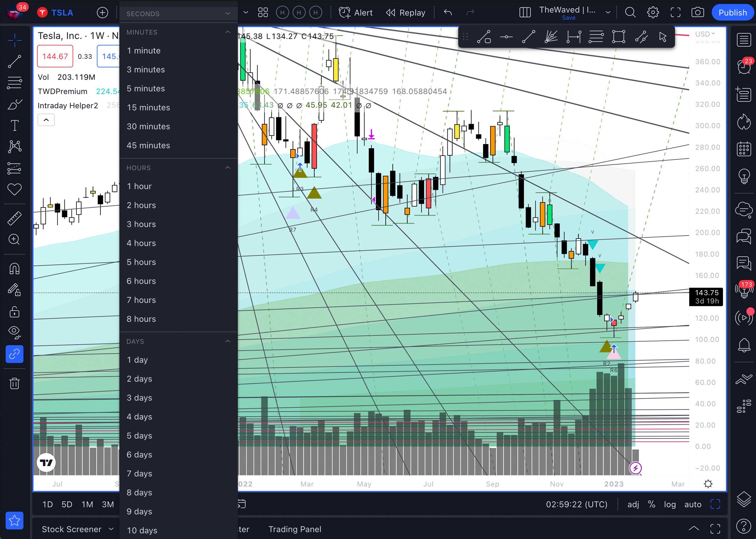The image size is (756, 539).
Task: Create an Alert from the toolbar
Action: click(356, 13)
